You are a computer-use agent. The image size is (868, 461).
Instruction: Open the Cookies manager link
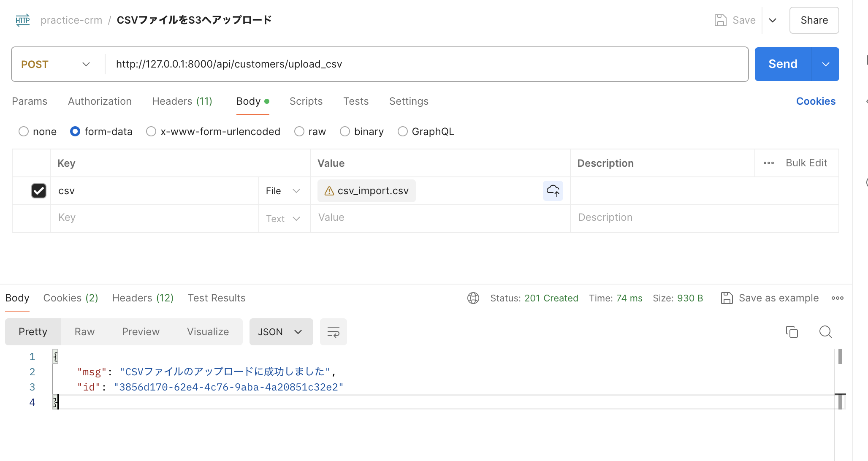pyautogui.click(x=815, y=101)
